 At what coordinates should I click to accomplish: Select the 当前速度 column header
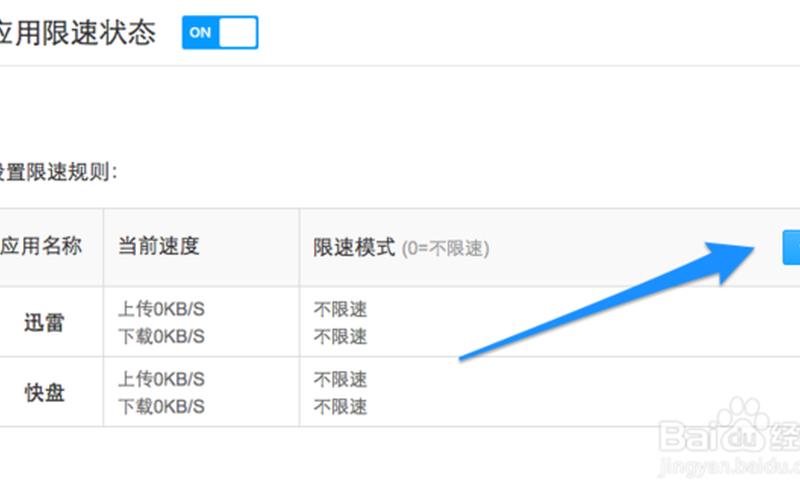tap(159, 246)
